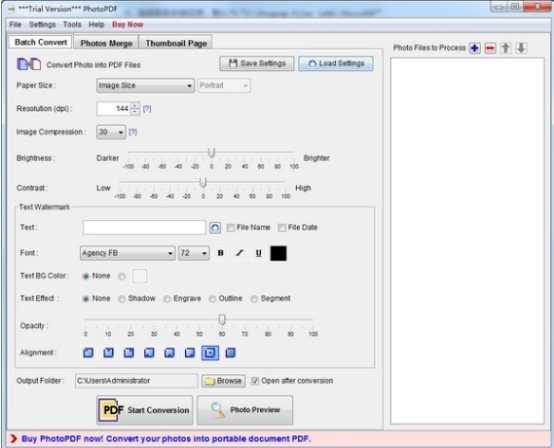This screenshot has width=554, height=448.
Task: Select Shadow text effect
Action: [x=122, y=299]
